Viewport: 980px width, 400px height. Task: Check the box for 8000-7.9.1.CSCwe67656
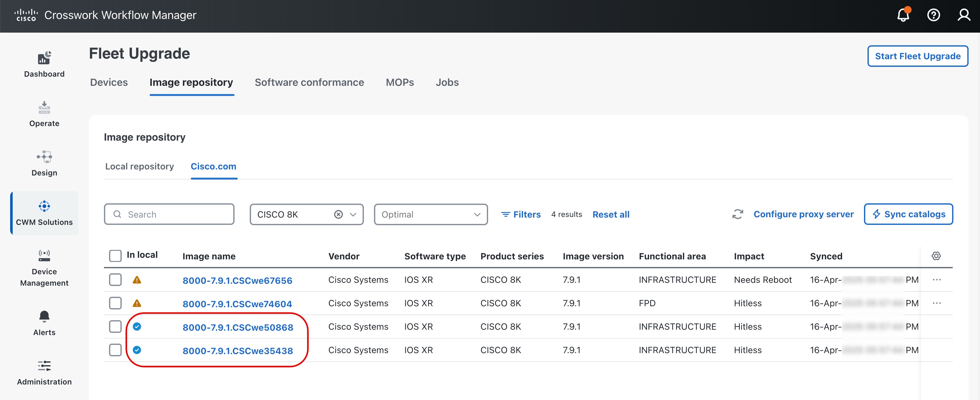[x=115, y=279]
